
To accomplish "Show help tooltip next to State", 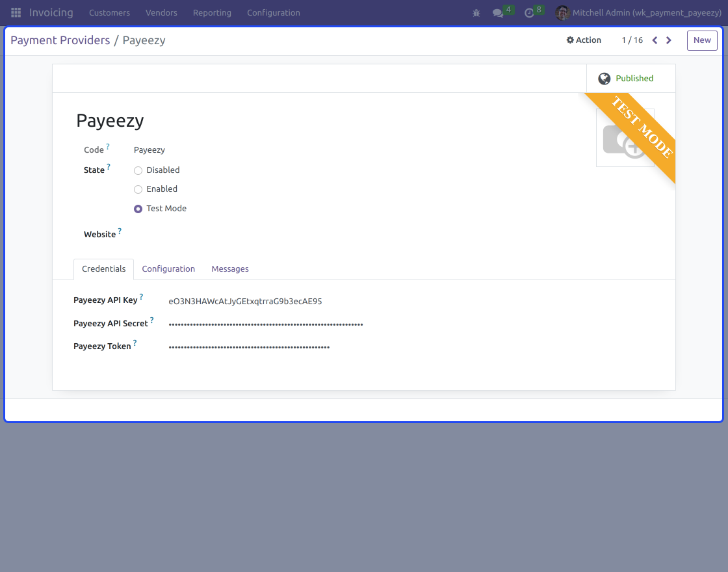I will [x=109, y=166].
